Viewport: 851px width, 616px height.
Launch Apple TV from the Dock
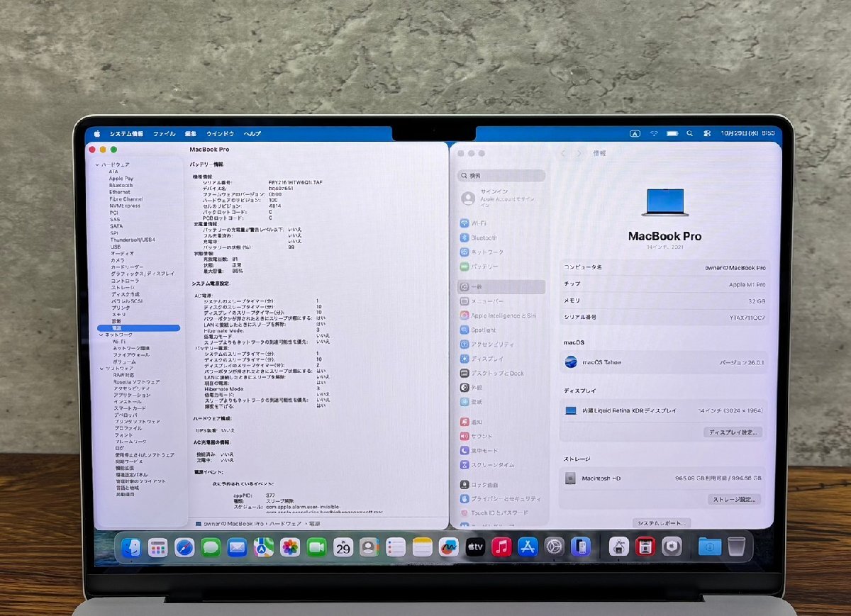point(475,547)
